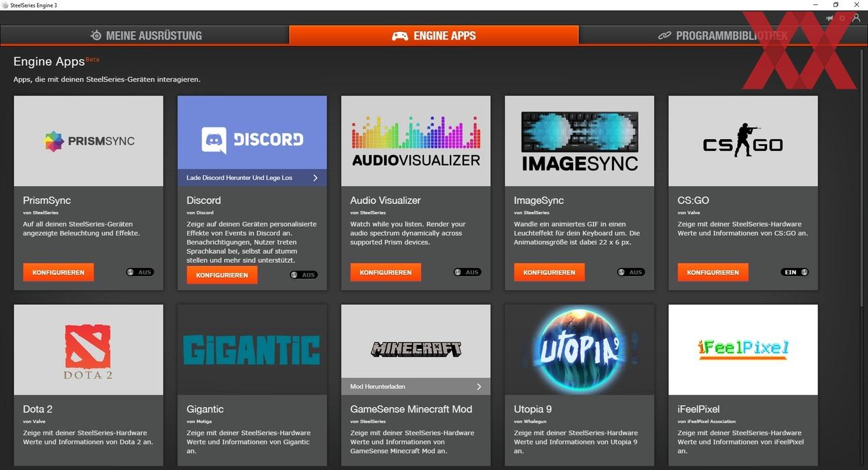This screenshot has width=868, height=470.
Task: Click Konfigurieren for PrismSync
Action: pos(58,272)
